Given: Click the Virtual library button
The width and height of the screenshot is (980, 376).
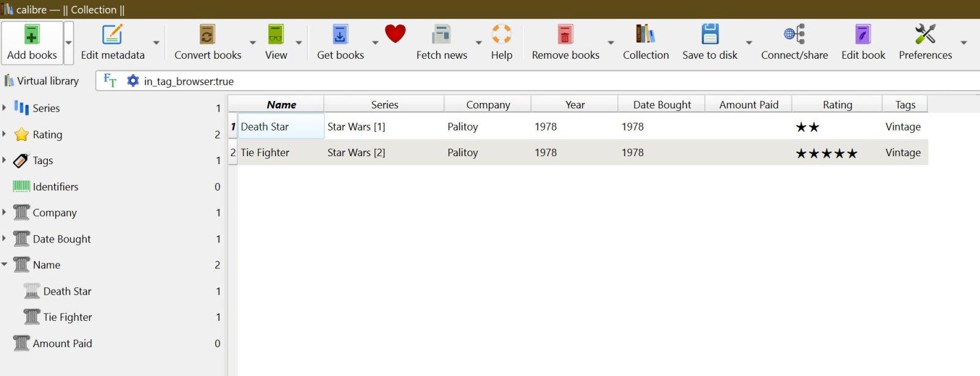Looking at the screenshot, I should coord(42,81).
